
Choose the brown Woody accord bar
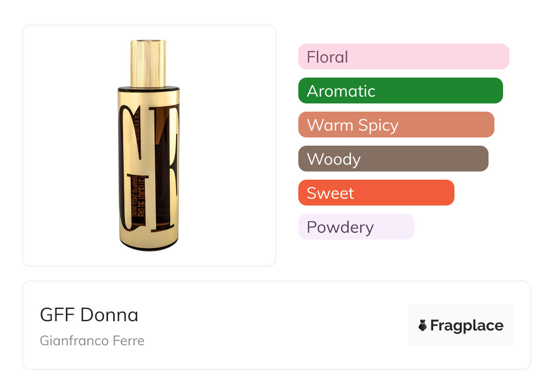click(393, 159)
